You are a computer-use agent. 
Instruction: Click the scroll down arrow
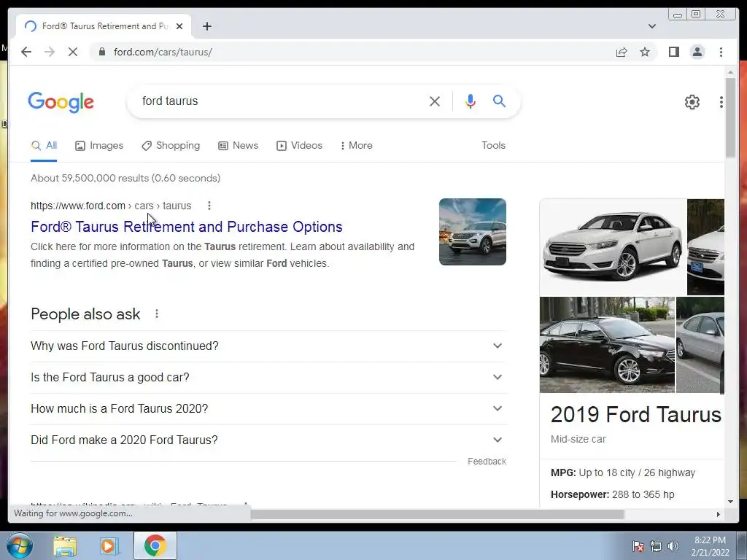pyautogui.click(x=730, y=502)
